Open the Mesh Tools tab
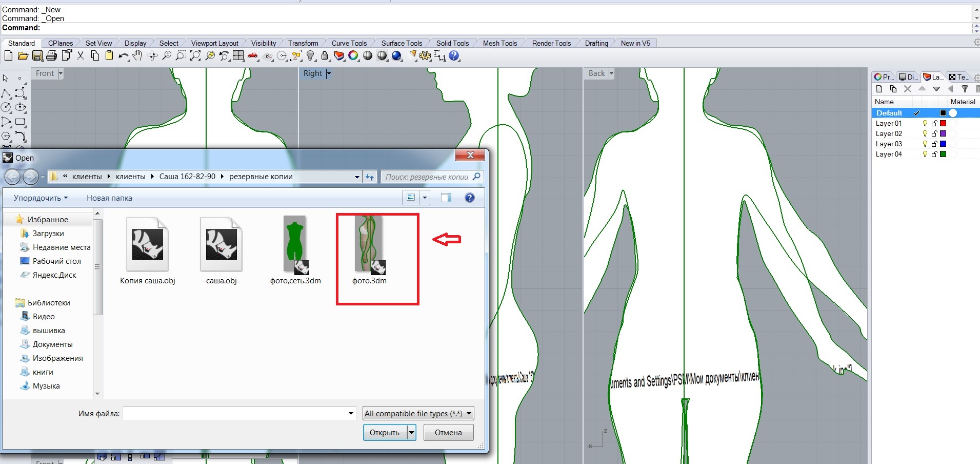This screenshot has height=464, width=980. [x=500, y=43]
